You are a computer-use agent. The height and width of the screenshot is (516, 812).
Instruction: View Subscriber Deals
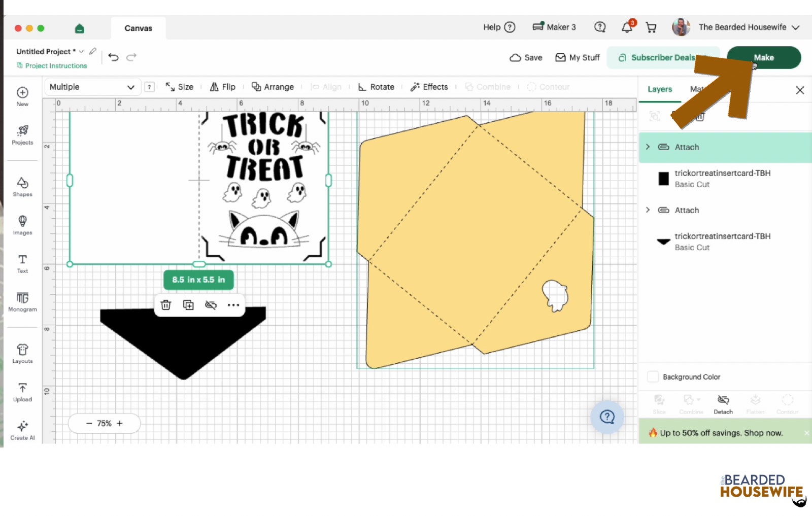663,57
